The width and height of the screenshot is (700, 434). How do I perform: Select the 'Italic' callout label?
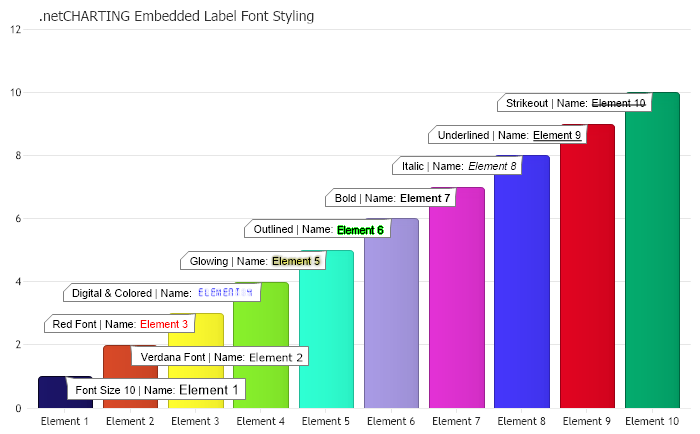[459, 166]
